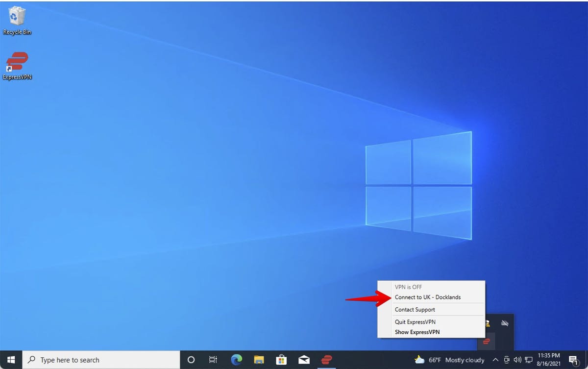Screen dimensions: 588x369
Task: Launch Microsoft Edge from the taskbar
Action: [236, 360]
